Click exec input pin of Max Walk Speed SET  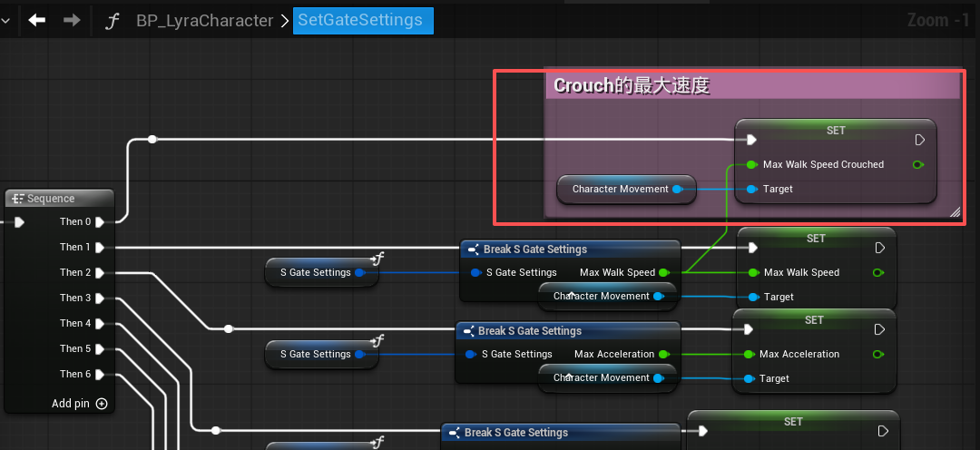click(752, 248)
